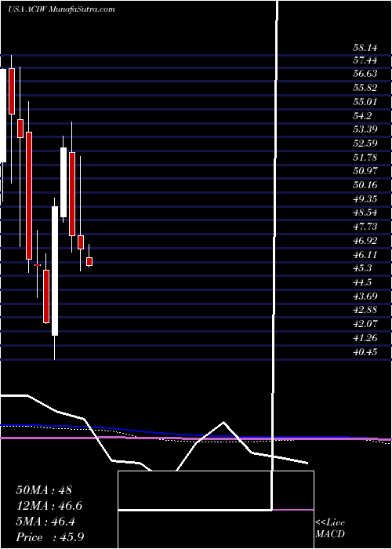
Task: Click the 50.16 price axis label
Action: (x=365, y=185)
